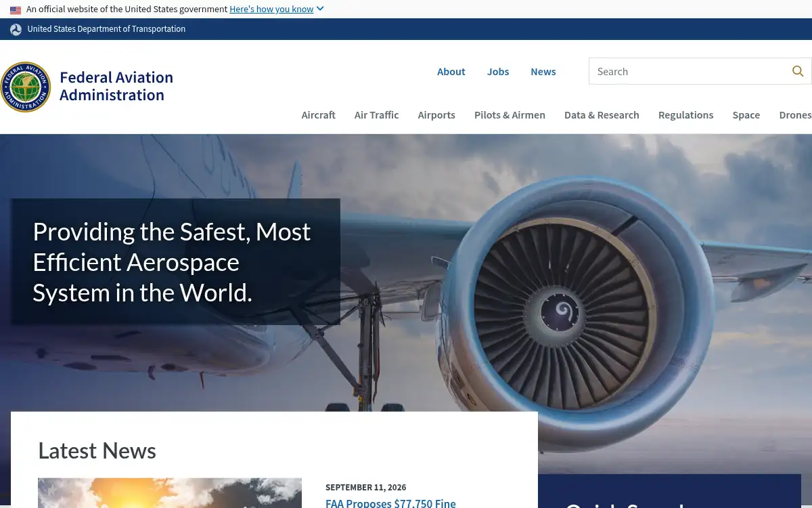Click the FAA seal logo
Viewport: 812px width, 508px height.
pyautogui.click(x=26, y=87)
